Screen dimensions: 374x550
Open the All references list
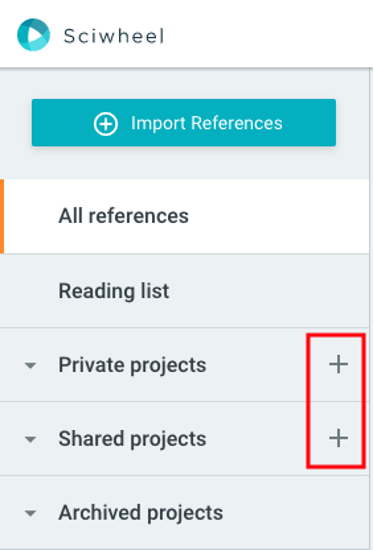[185, 216]
